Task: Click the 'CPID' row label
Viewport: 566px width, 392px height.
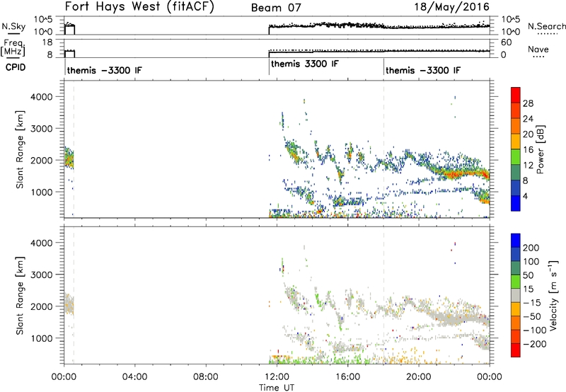Action: click(x=16, y=67)
